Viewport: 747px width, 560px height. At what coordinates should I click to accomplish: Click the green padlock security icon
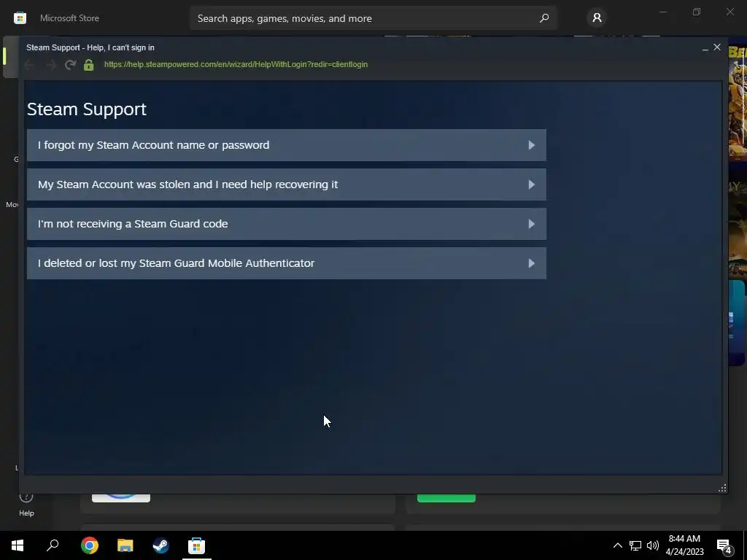tap(88, 65)
